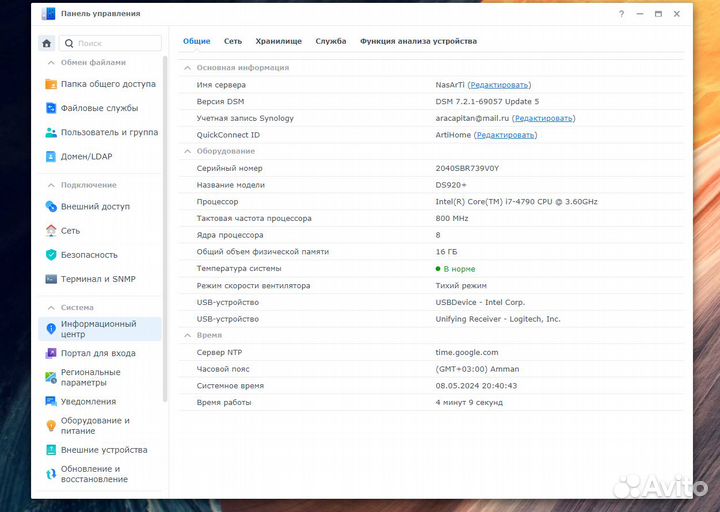This screenshot has width=720, height=512.
Task: Open the Terminal and SNMP icon
Action: (51, 279)
